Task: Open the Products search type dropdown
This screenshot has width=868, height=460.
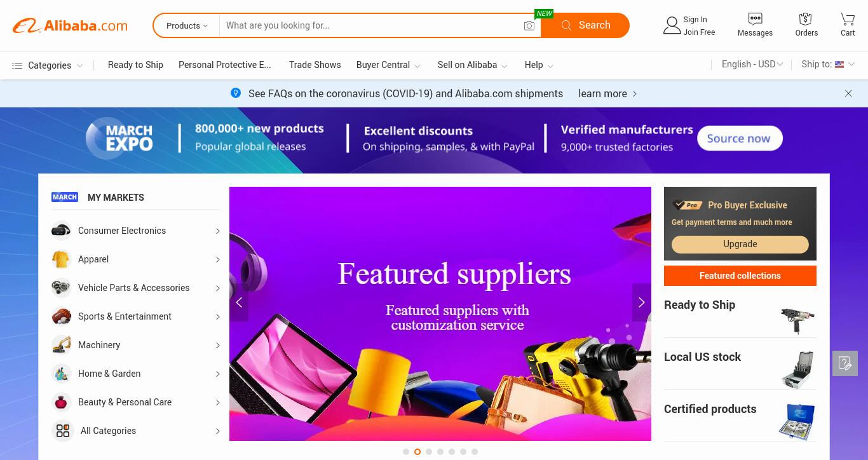Action: pyautogui.click(x=187, y=25)
